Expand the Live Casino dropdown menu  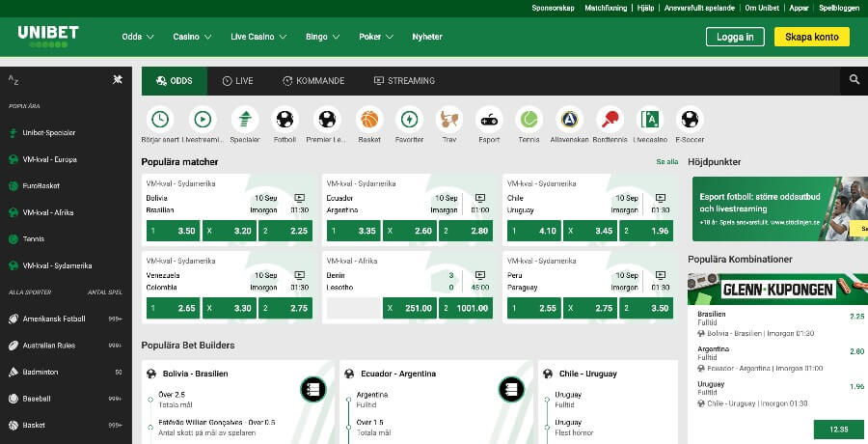pos(258,37)
